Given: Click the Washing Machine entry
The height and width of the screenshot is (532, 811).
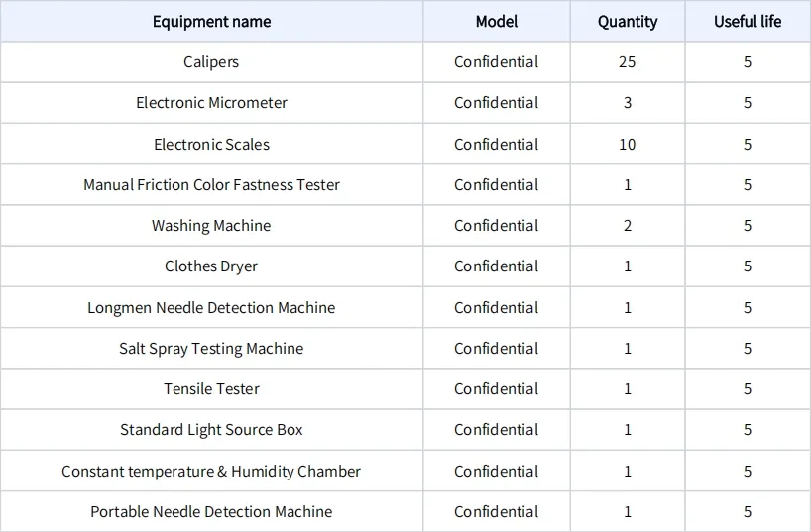Looking at the screenshot, I should (211, 226).
